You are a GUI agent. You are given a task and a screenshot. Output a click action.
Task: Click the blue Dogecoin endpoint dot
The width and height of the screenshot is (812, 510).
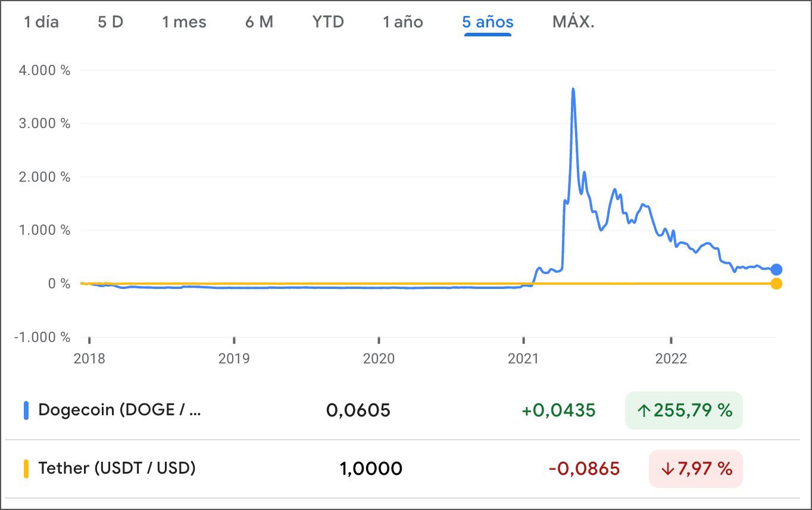coord(776,270)
